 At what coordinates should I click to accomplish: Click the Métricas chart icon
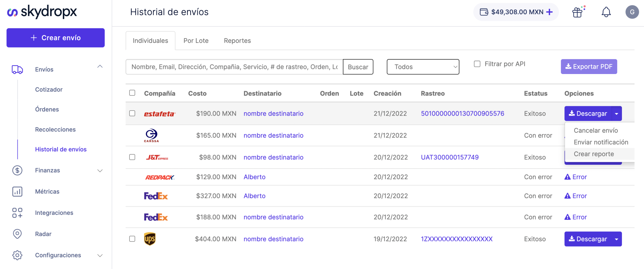(x=17, y=192)
